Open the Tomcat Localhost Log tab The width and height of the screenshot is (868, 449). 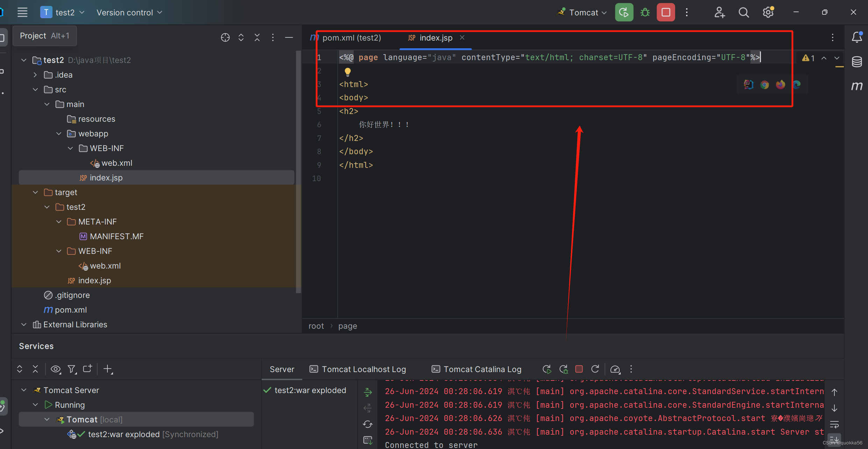tap(358, 369)
